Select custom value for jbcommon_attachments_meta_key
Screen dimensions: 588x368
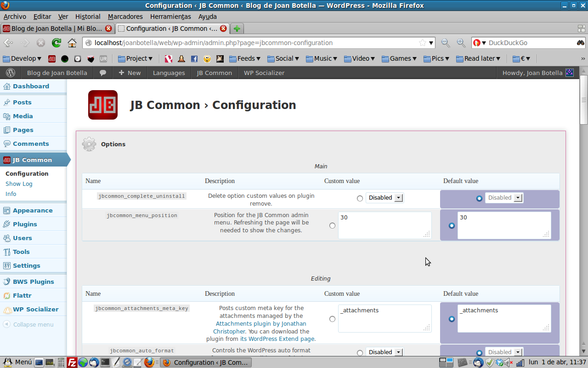tap(332, 319)
